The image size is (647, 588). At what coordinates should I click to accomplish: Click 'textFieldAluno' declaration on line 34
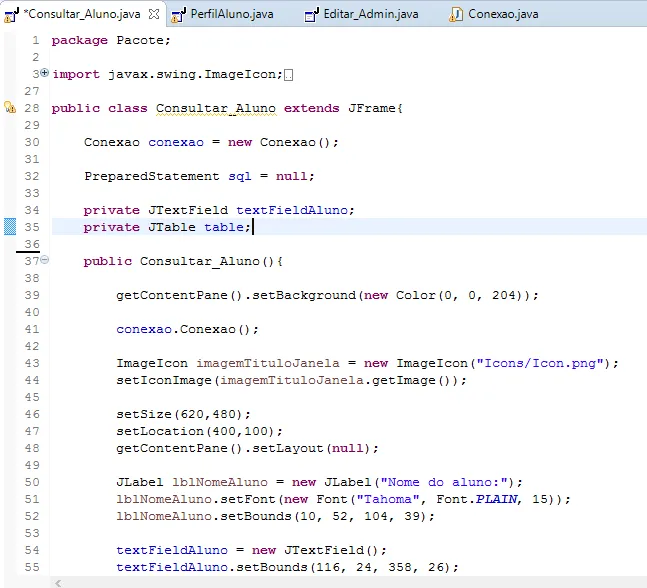click(x=292, y=210)
